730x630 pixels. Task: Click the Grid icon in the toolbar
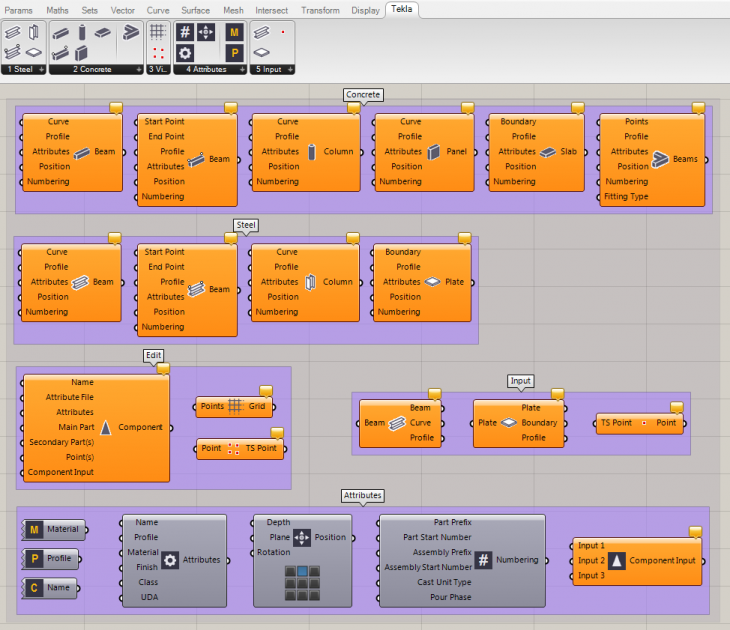click(158, 32)
